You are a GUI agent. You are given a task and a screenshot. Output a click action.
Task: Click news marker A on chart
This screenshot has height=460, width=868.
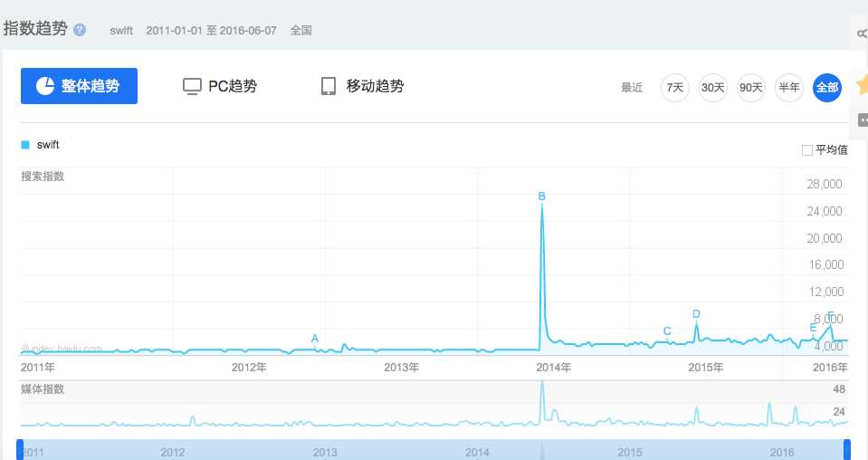point(315,339)
